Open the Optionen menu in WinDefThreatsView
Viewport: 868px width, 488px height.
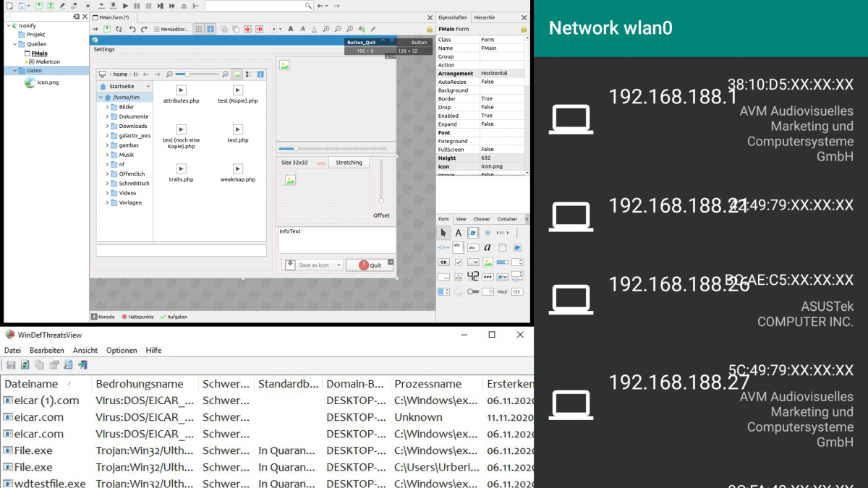click(x=122, y=351)
